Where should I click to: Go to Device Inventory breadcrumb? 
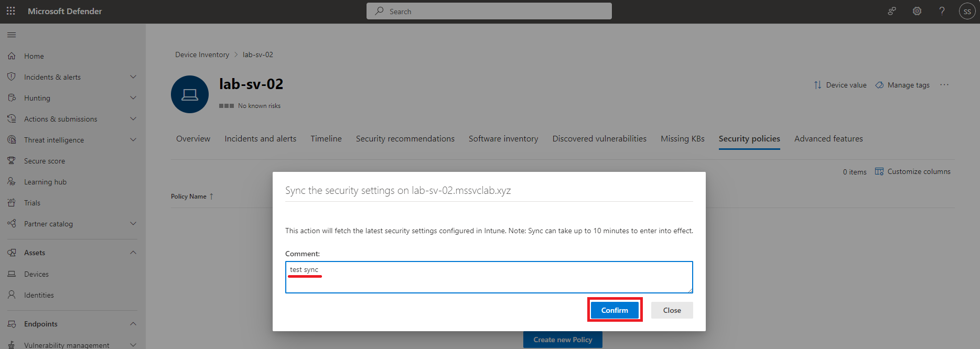point(202,54)
